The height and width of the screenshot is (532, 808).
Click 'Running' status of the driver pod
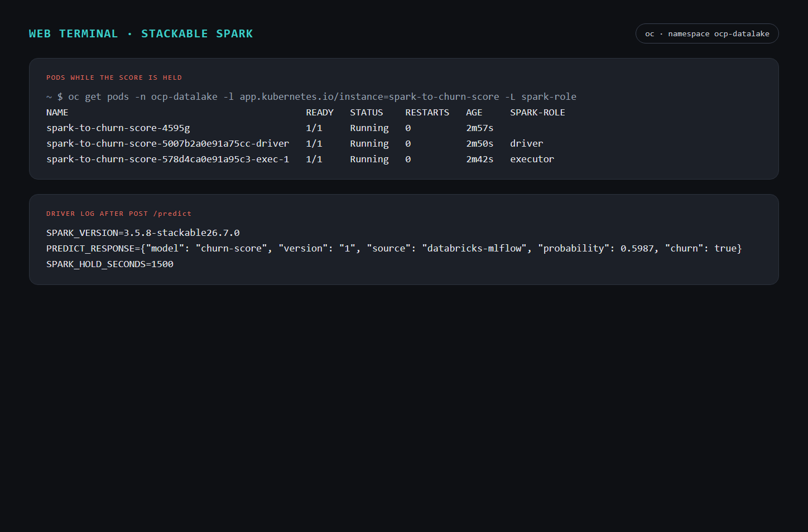pyautogui.click(x=369, y=143)
